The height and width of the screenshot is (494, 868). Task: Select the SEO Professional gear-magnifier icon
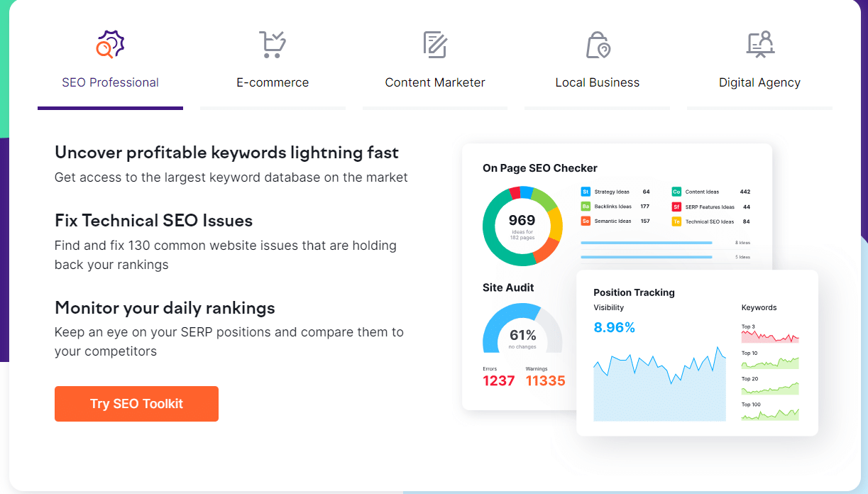click(x=110, y=44)
